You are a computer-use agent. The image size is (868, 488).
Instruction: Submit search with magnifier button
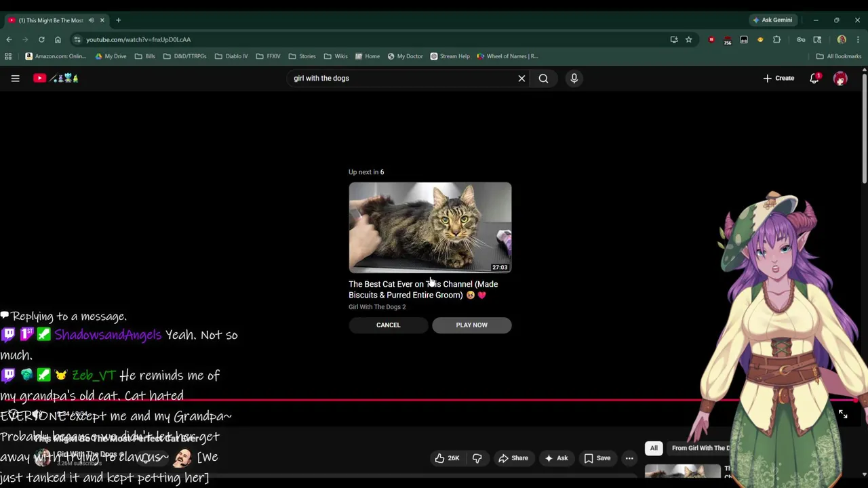click(x=543, y=79)
